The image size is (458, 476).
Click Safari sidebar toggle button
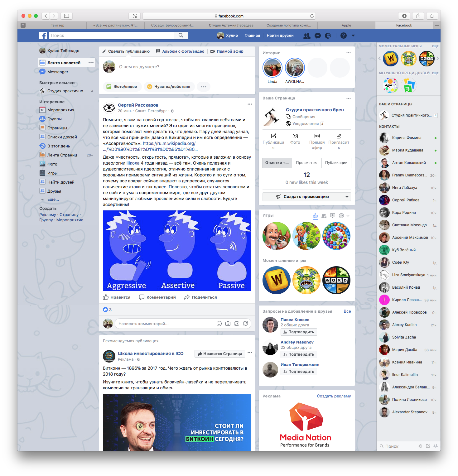(x=67, y=16)
